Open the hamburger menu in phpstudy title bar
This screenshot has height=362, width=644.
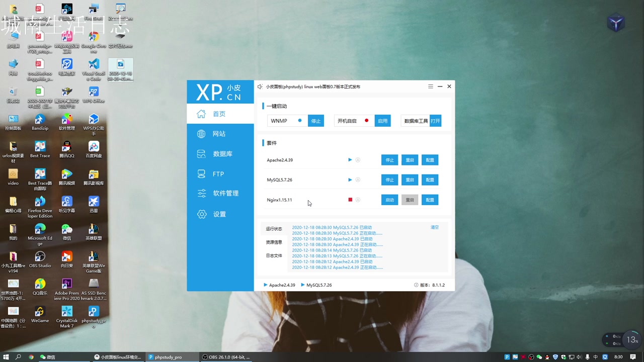[431, 86]
